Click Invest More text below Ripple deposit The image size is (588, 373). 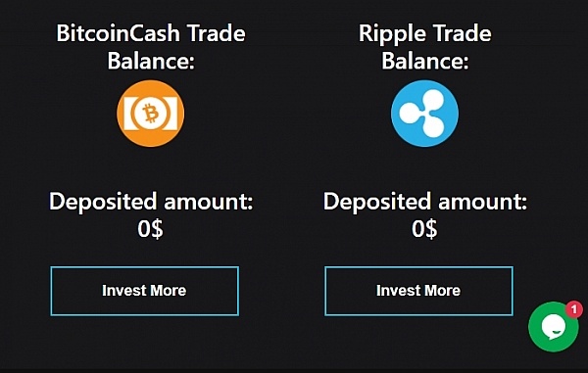[x=418, y=291]
